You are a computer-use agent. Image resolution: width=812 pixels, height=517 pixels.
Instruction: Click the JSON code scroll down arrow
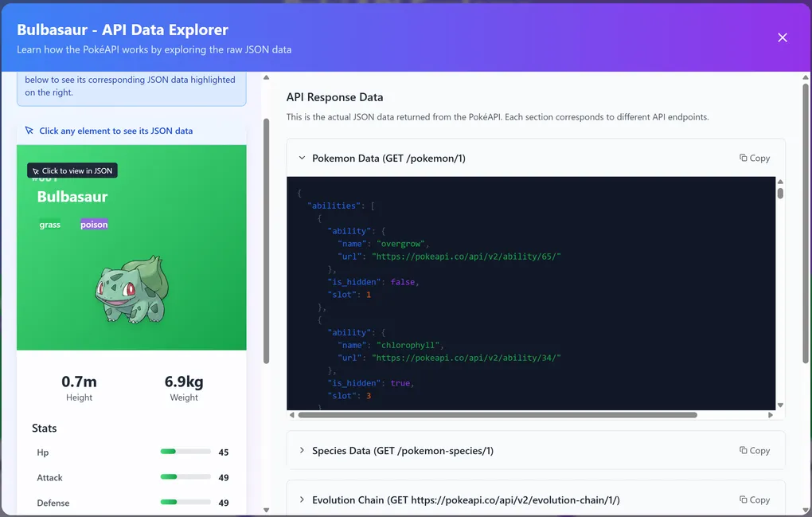click(x=780, y=405)
